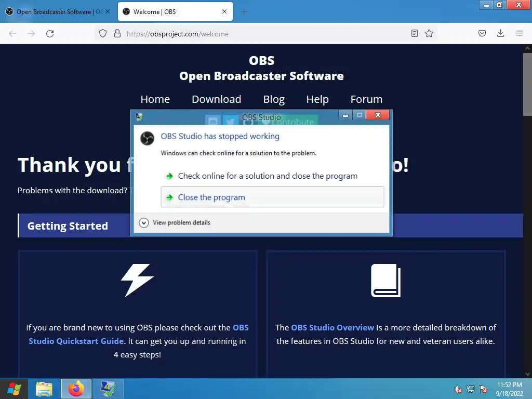The height and width of the screenshot is (399, 532).
Task: Open the Firefox hamburger menu
Action: click(x=520, y=33)
